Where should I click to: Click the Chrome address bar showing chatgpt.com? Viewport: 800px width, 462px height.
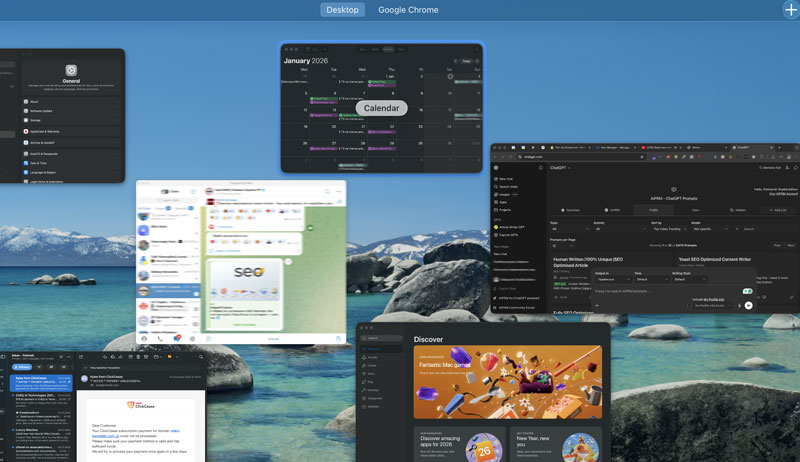582,157
